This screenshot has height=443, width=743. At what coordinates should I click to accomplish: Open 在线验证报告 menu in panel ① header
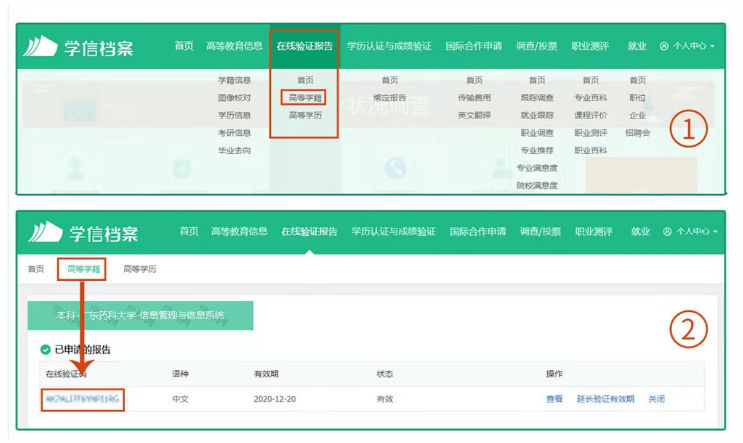[x=304, y=46]
